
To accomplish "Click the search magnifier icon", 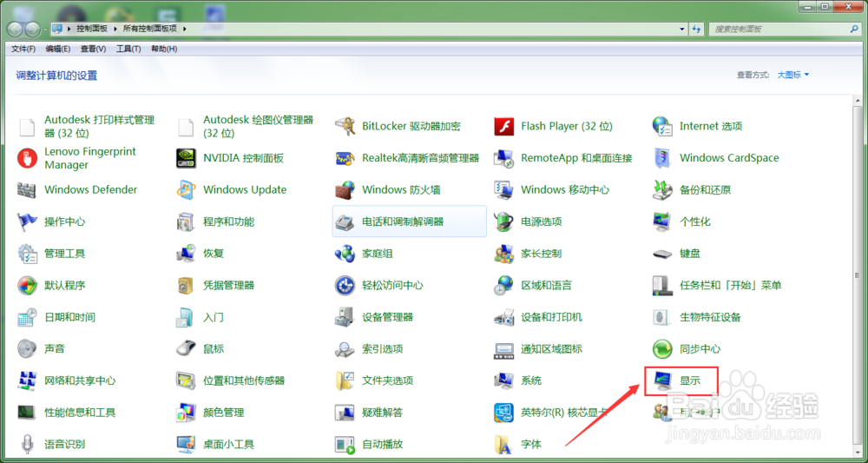I will tap(855, 29).
